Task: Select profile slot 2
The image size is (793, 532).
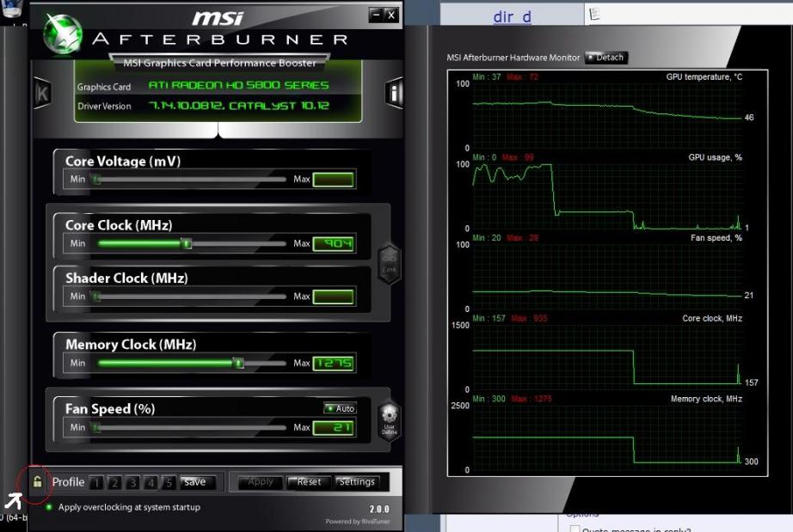Action: tap(114, 482)
